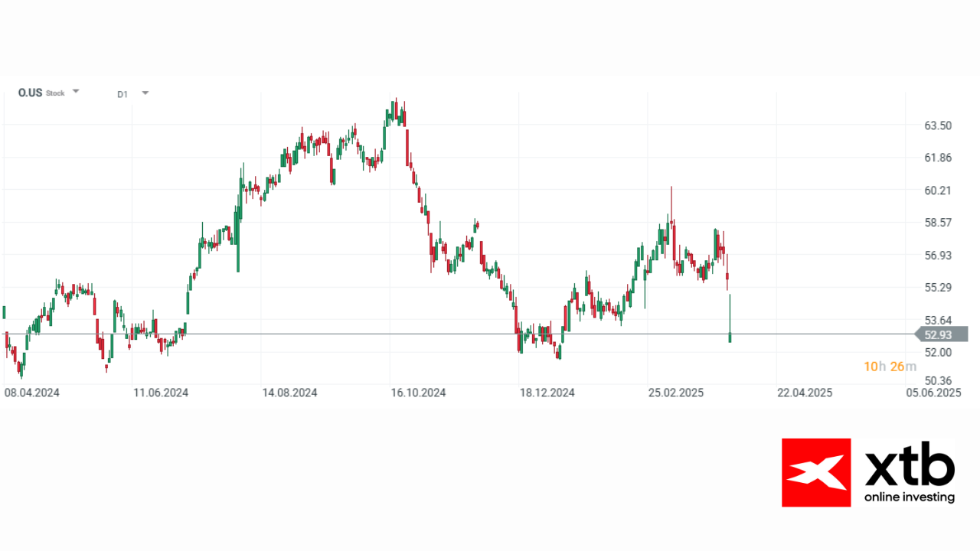
Task: Select the 22.04.2025 date axis label
Action: 805,393
